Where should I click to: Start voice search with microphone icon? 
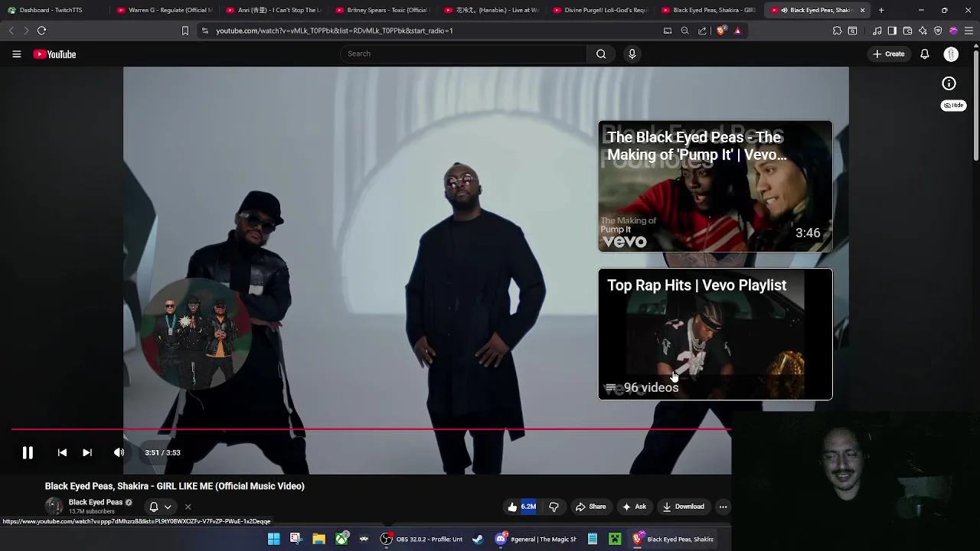[632, 54]
